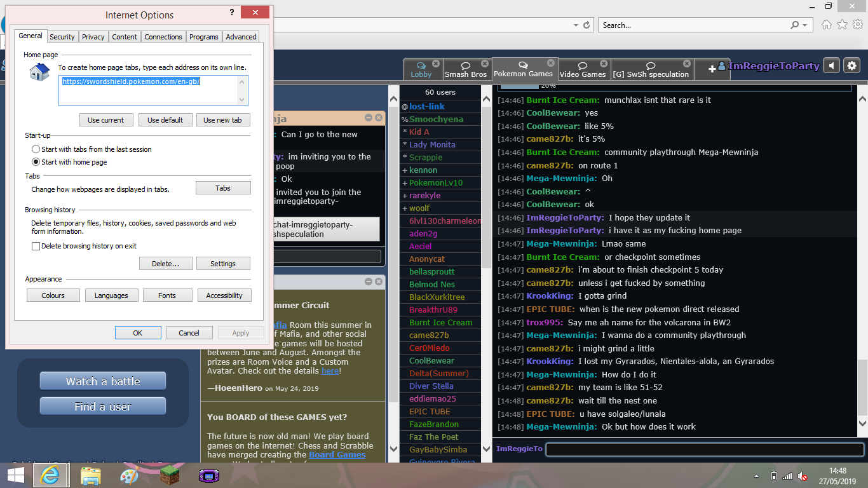Viewport: 868px width, 488px height.
Task: Cancel the Internet Options dialog
Action: (189, 333)
